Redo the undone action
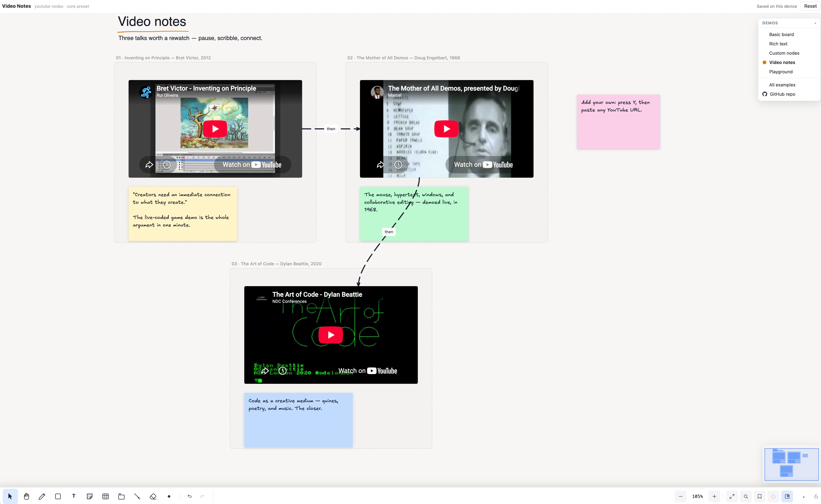The height and width of the screenshot is (504, 821). (202, 496)
